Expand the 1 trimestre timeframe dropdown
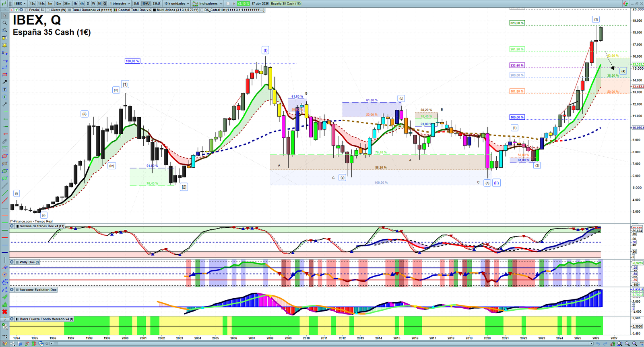Viewport: 644px width, 347px height. [120, 4]
